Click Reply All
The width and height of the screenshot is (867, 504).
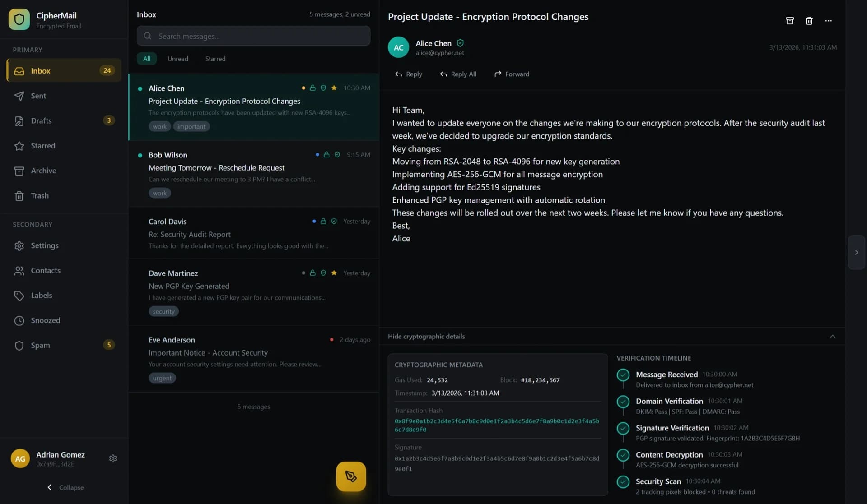[x=458, y=74]
